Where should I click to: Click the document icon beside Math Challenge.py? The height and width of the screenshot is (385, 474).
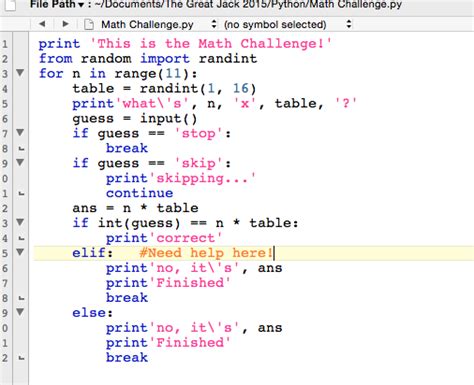pyautogui.click(x=89, y=24)
